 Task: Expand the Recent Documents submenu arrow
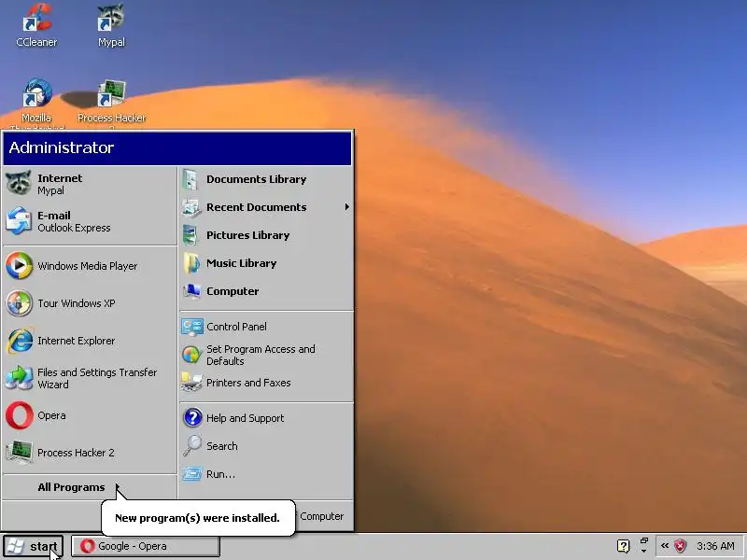pos(346,207)
